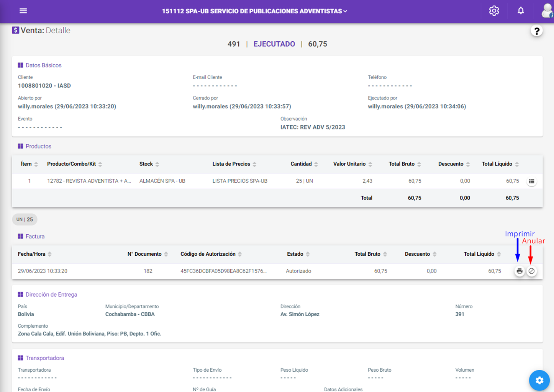This screenshot has width=554, height=392.
Task: Sort Factura table by Total Líquido
Action: point(482,254)
